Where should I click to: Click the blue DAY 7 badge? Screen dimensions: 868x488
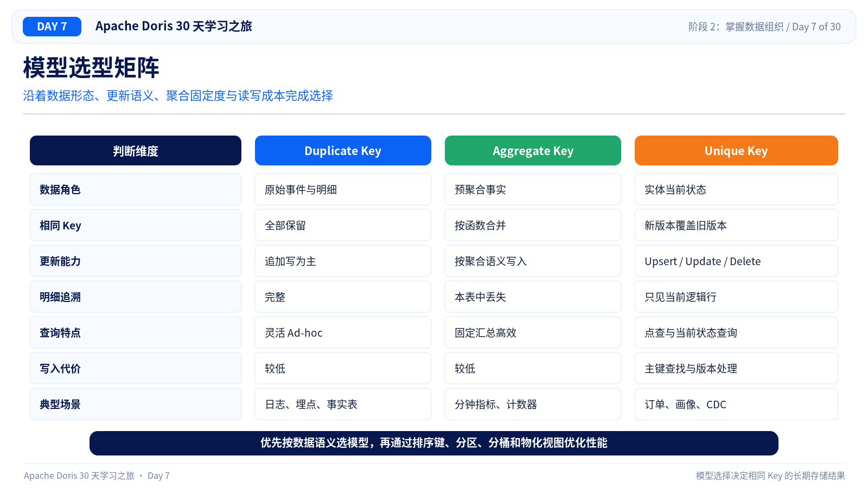(52, 27)
